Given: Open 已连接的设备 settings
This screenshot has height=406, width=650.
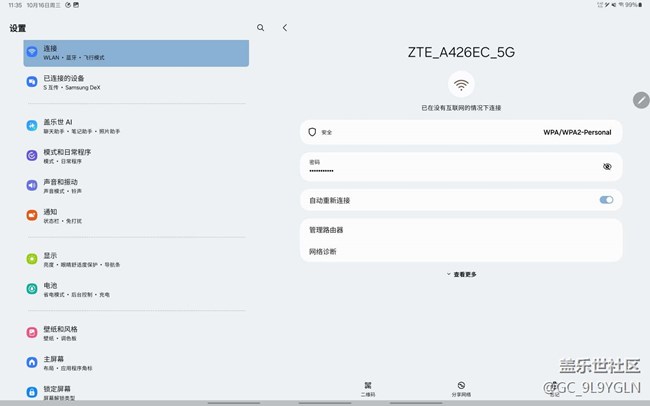Looking at the screenshot, I should tap(136, 81).
